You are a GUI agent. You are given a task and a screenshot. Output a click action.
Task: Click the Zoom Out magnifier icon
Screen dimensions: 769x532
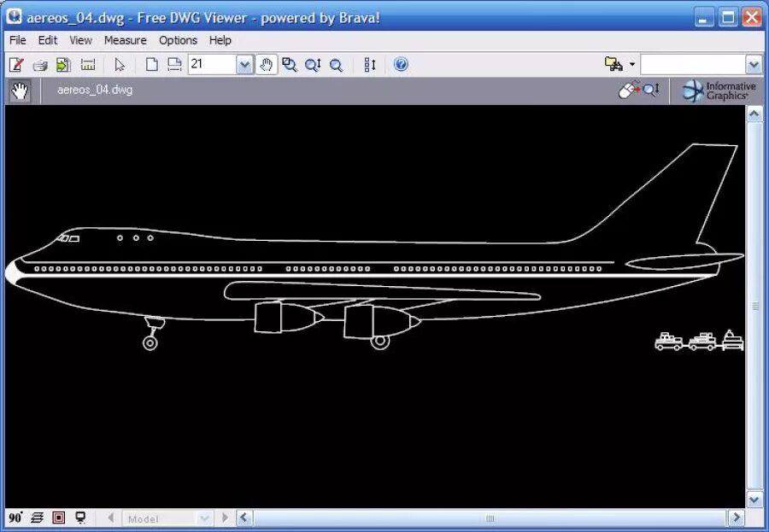336,64
